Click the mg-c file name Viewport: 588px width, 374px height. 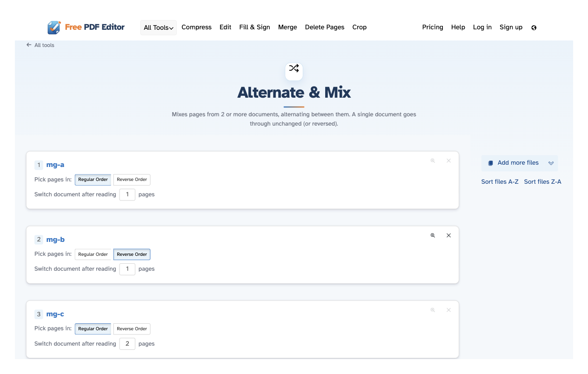point(55,314)
